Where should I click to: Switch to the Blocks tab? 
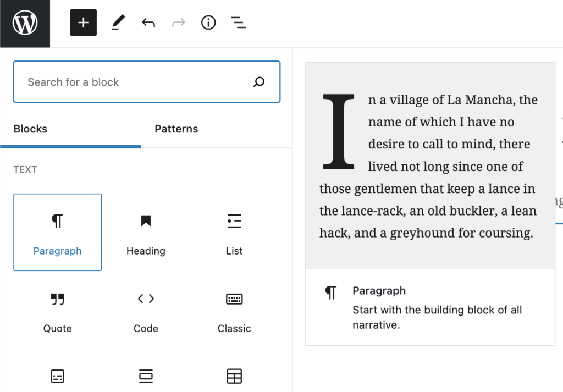click(x=31, y=129)
